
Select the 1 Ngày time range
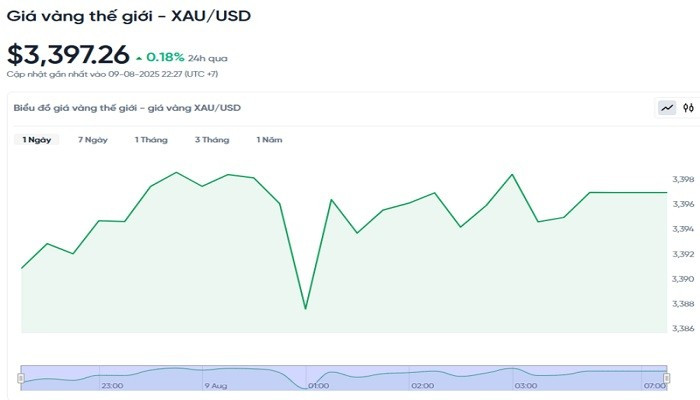[x=37, y=140]
